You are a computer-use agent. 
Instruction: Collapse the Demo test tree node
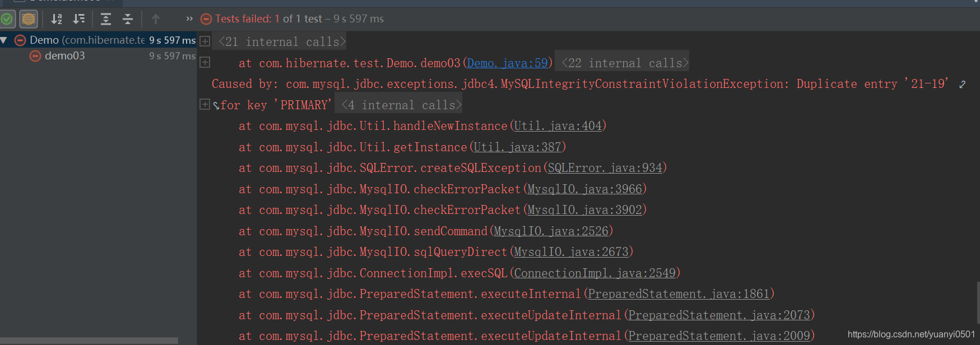pyautogui.click(x=4, y=40)
